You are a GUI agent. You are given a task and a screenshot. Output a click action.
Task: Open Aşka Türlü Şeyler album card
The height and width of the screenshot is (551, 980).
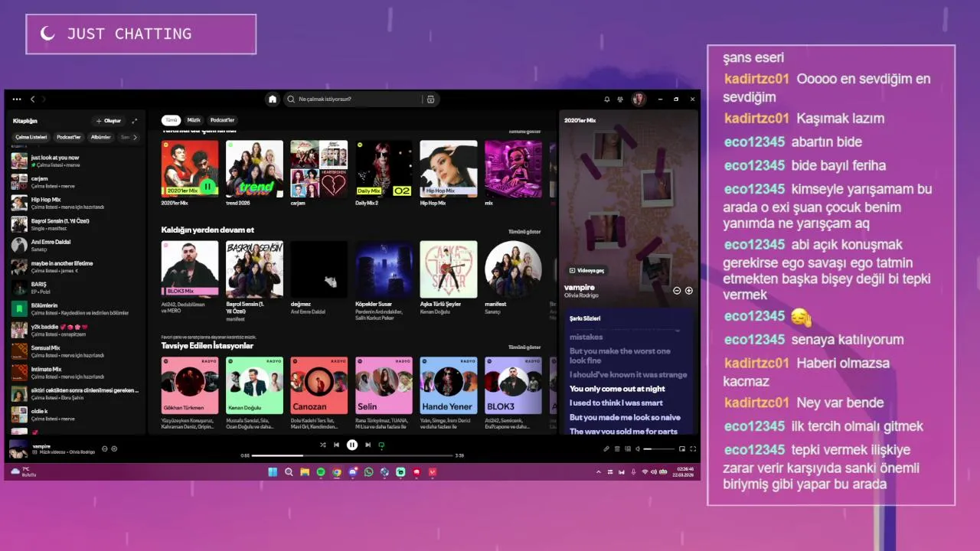[448, 278]
